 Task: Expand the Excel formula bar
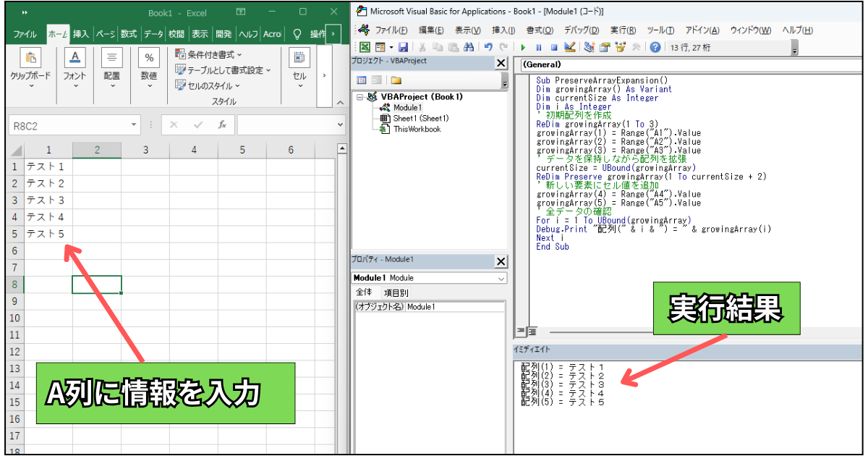(x=340, y=124)
